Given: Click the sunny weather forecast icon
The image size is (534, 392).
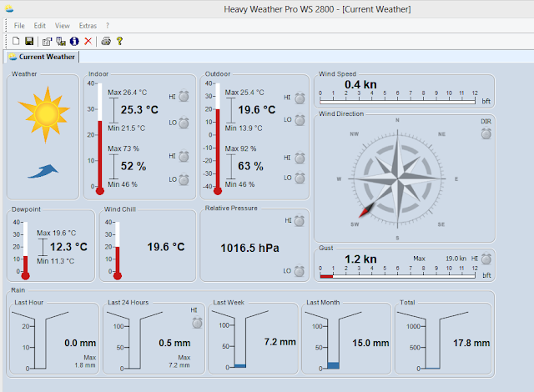Looking at the screenshot, I should coord(44,114).
